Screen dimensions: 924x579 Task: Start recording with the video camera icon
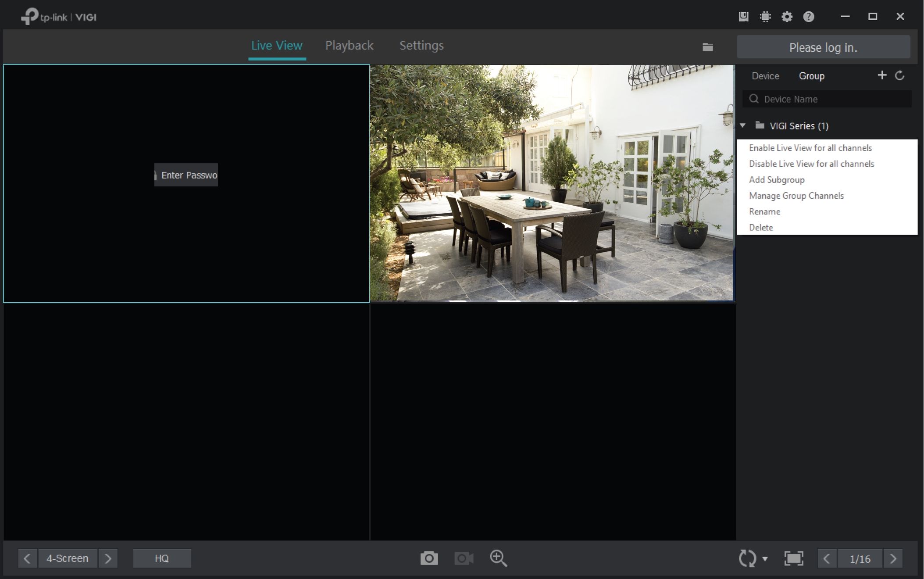click(464, 558)
